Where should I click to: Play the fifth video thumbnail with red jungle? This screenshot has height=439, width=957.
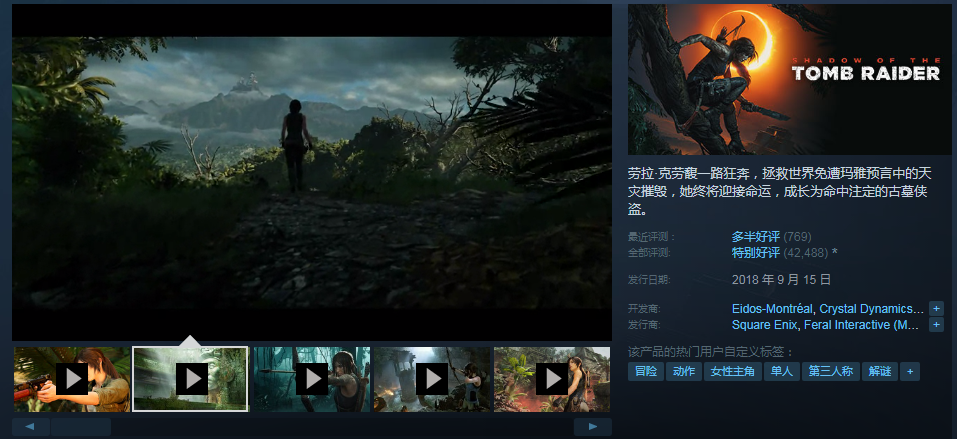pos(552,379)
